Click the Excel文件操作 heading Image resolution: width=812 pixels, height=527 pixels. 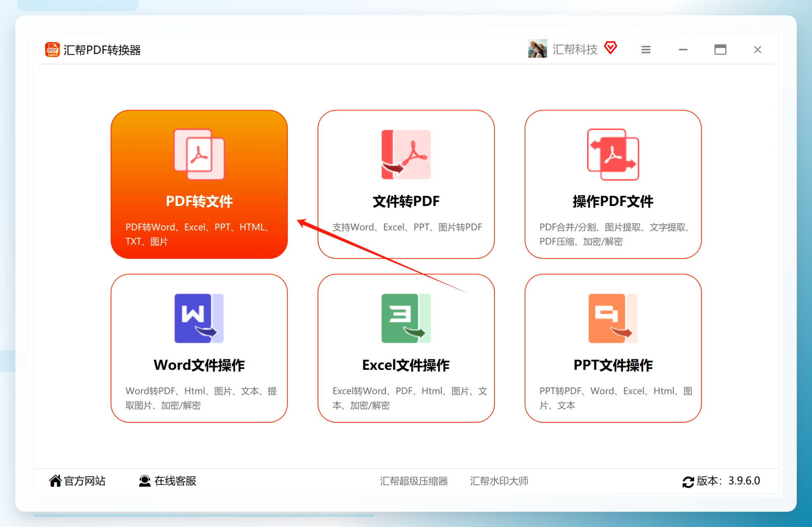coord(406,365)
